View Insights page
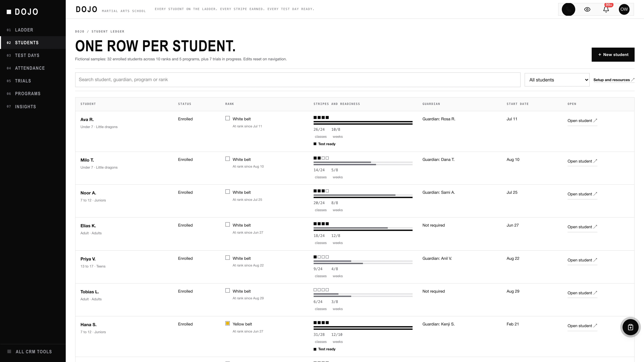 tap(33, 106)
